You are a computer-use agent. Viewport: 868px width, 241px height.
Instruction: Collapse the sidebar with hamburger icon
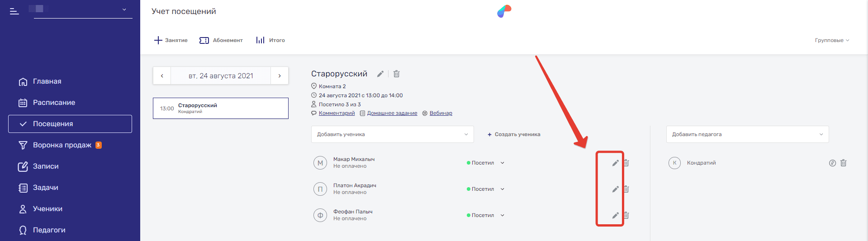(x=14, y=11)
